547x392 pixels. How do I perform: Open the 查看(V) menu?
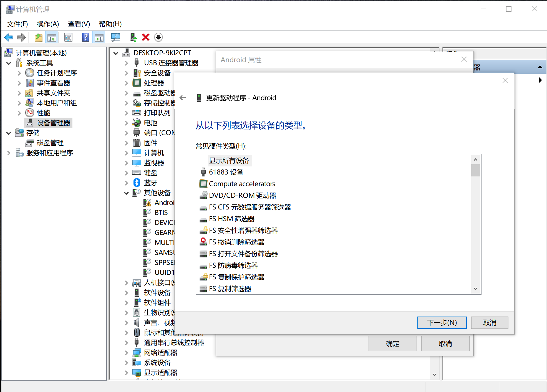79,24
